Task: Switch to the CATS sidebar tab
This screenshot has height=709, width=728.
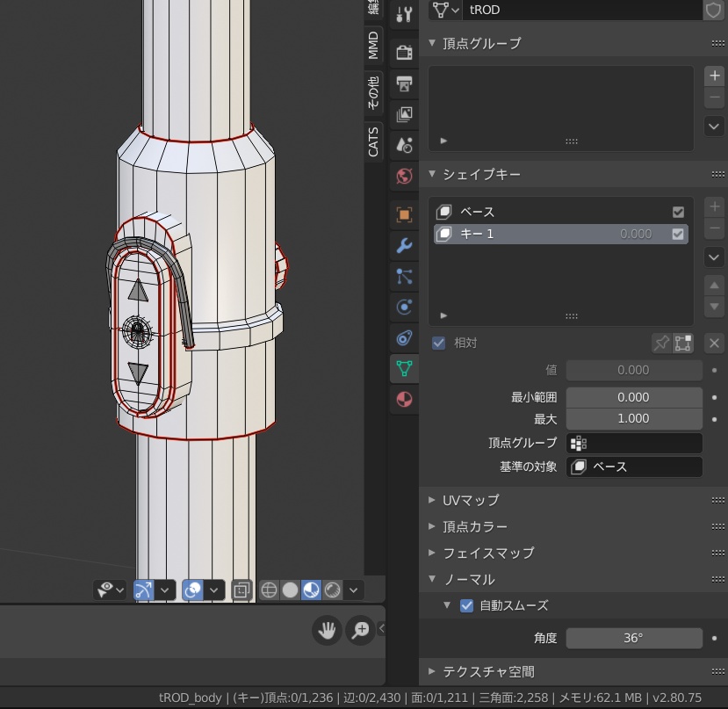Action: coord(372,141)
